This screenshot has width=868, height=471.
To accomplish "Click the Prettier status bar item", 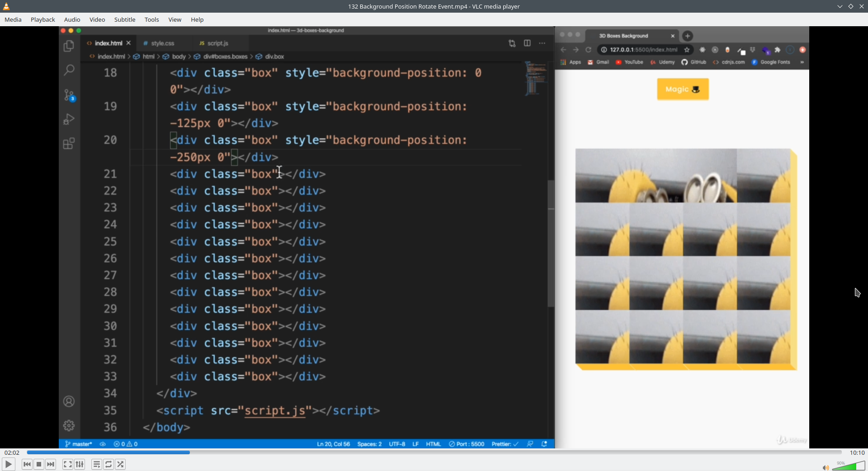I will tap(505, 444).
